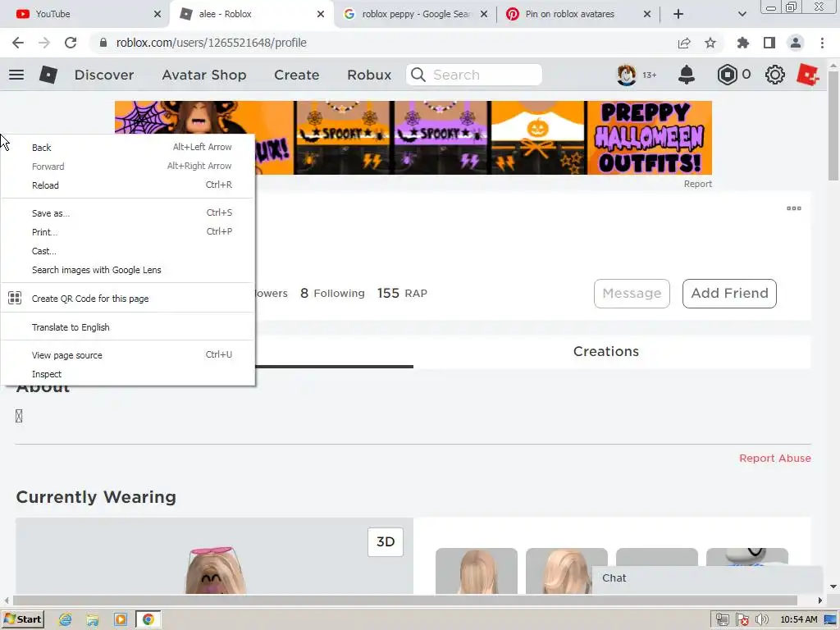This screenshot has width=840, height=630.
Task: Click the Chrome taskbar icon
Action: tap(148, 620)
